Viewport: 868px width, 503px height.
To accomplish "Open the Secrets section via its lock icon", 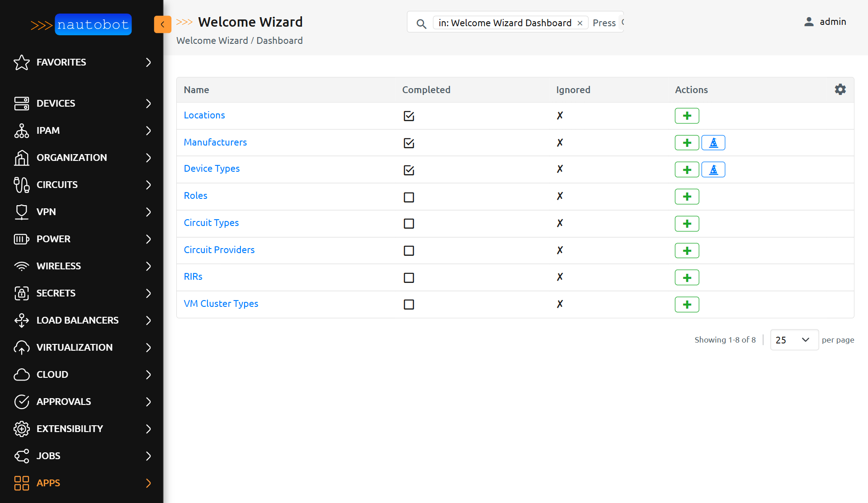I will click(x=21, y=293).
